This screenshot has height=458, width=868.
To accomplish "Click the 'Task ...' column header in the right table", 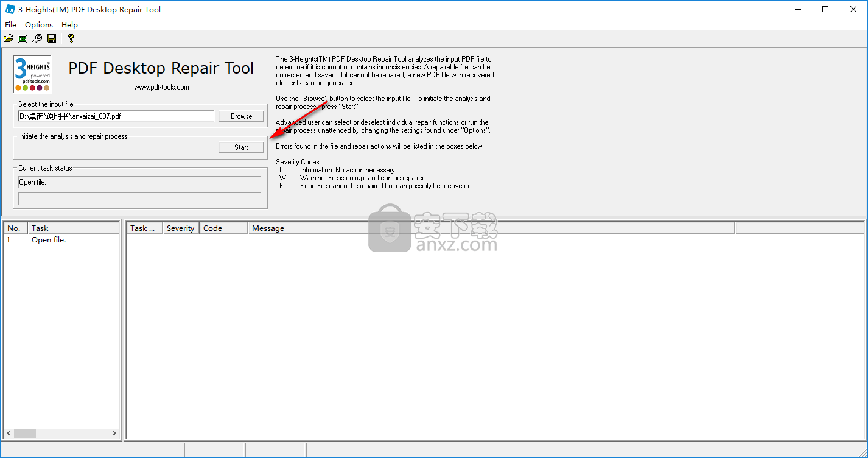I will coord(144,228).
